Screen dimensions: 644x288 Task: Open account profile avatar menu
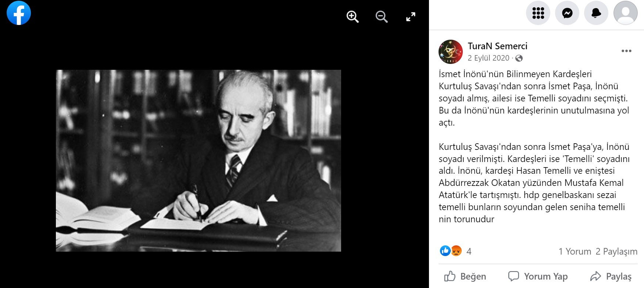pyautogui.click(x=625, y=13)
